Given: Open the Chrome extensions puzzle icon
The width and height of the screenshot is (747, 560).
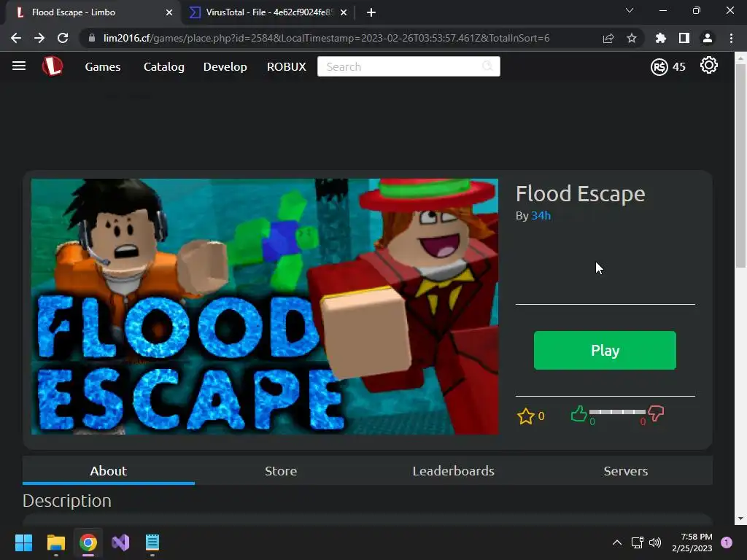Looking at the screenshot, I should (661, 38).
